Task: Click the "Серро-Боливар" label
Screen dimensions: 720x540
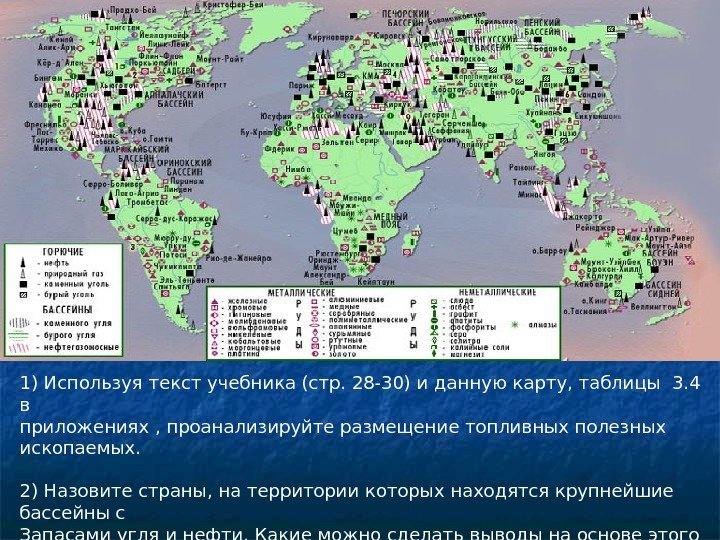Action: 113,184
